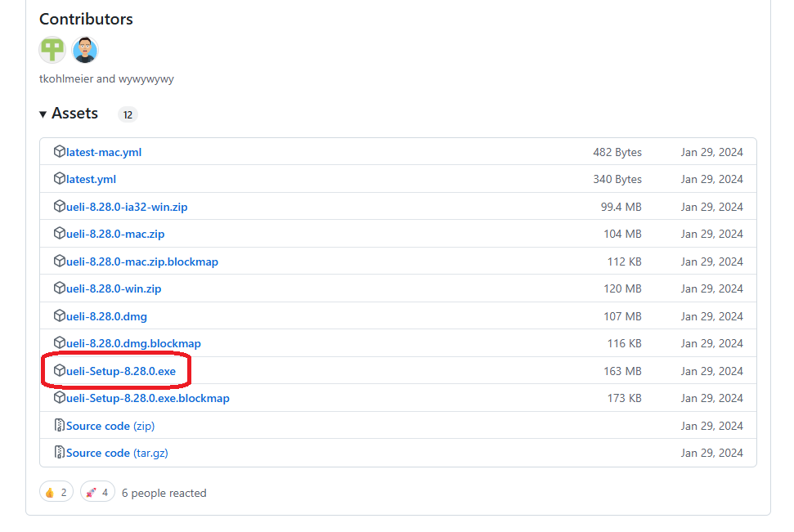Click the package icon beside latest-mac.yml
Screen dimensions: 794x532
[x=60, y=152]
